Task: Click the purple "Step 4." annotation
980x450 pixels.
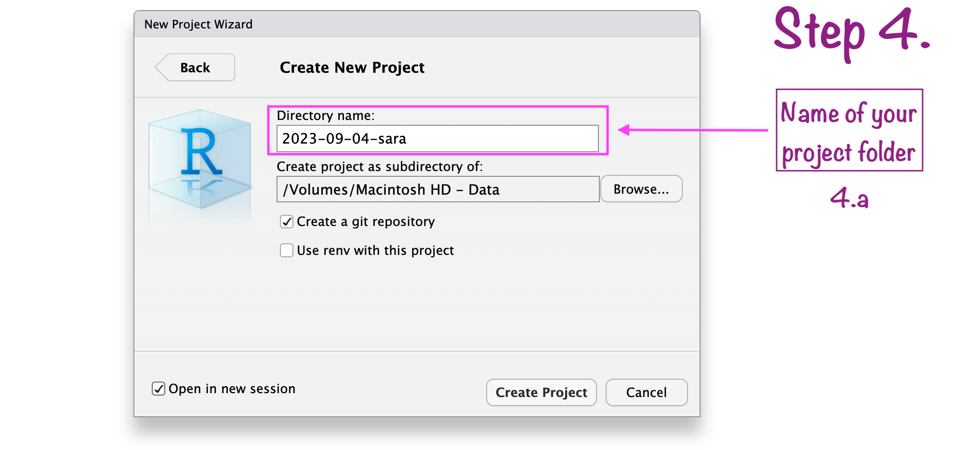Action: tap(851, 31)
